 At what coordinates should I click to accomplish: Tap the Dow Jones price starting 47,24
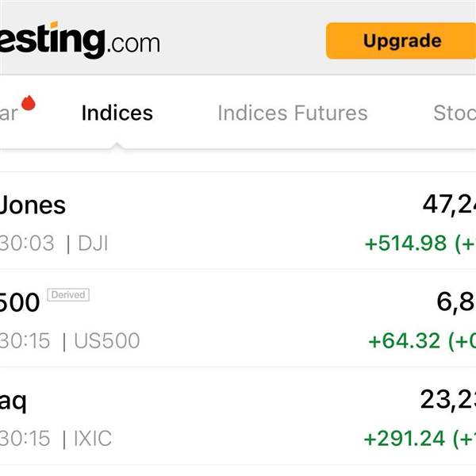448,205
